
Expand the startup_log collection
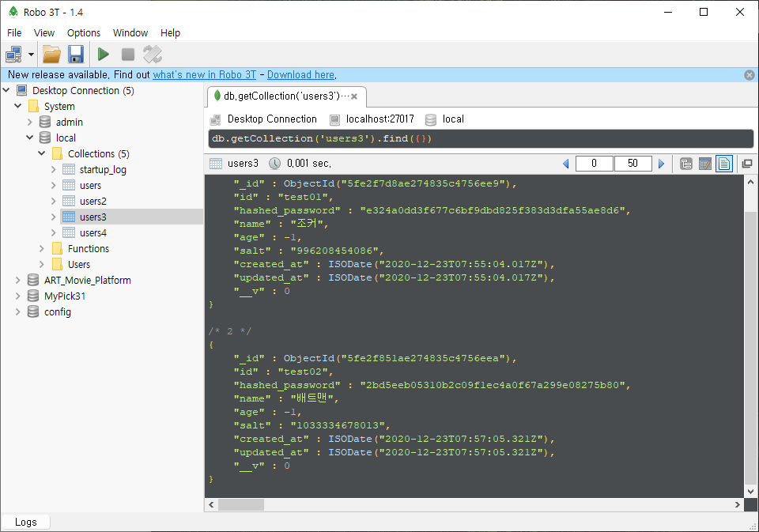click(x=54, y=169)
